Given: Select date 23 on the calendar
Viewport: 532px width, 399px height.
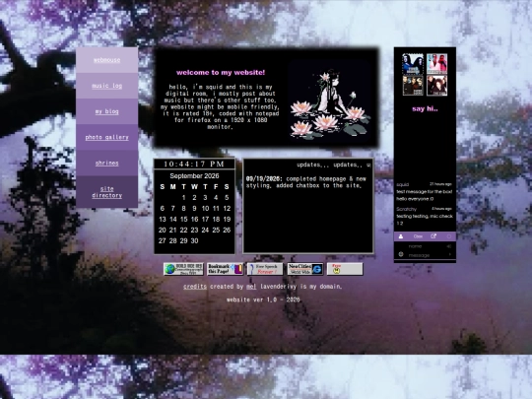Looking at the screenshot, I should pos(194,230).
